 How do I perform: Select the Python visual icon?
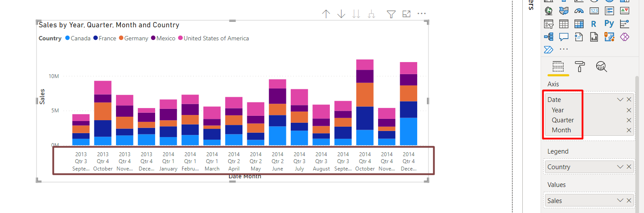[609, 24]
